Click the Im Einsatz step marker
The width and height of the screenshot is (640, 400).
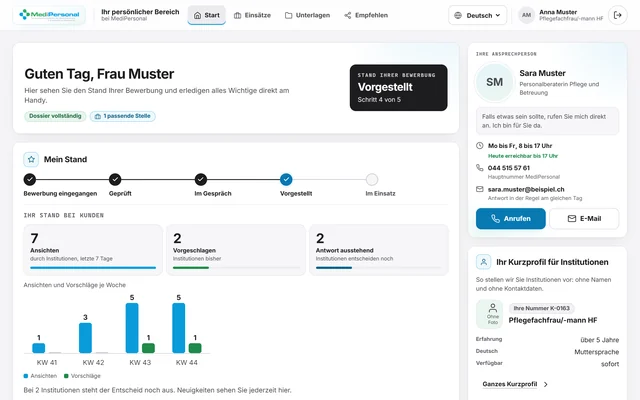click(371, 179)
